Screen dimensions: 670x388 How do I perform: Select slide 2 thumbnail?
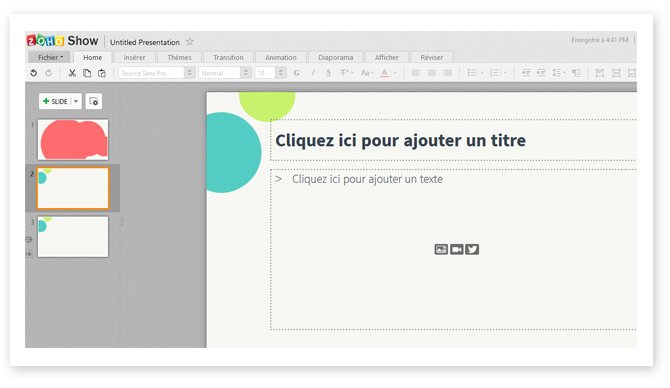73,188
